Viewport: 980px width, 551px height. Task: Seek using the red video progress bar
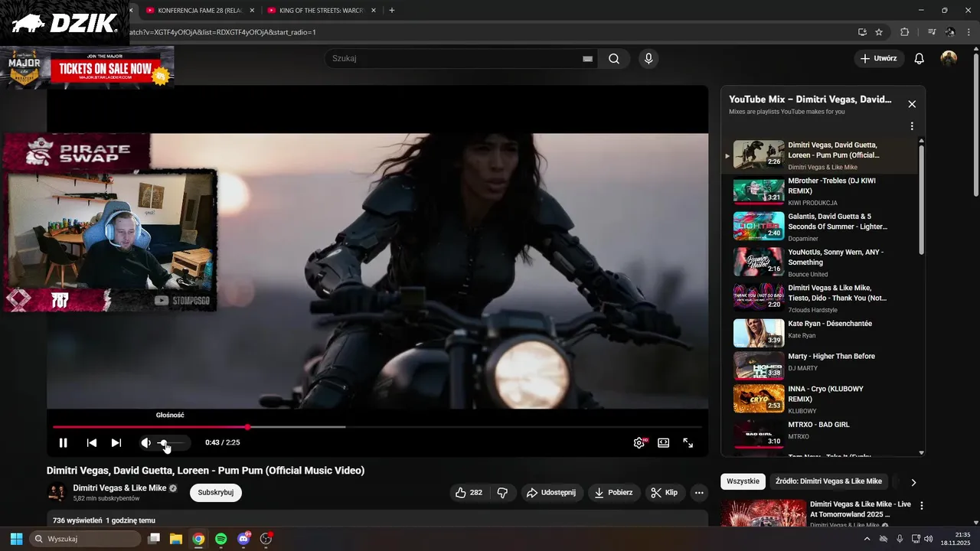click(377, 427)
